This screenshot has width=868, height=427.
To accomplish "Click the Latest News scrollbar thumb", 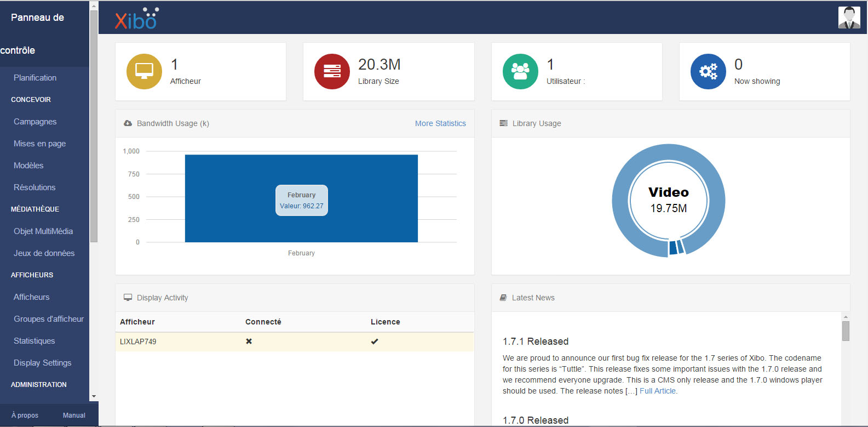I will [846, 331].
